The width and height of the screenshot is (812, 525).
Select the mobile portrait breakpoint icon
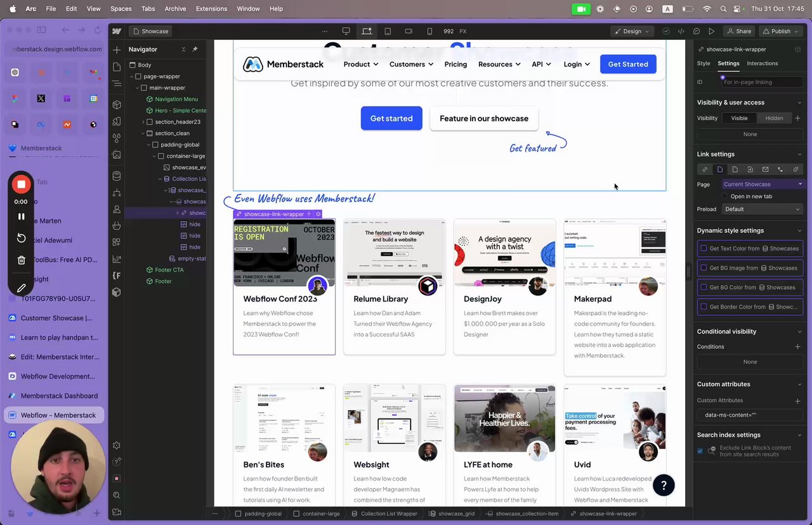pyautogui.click(x=429, y=31)
